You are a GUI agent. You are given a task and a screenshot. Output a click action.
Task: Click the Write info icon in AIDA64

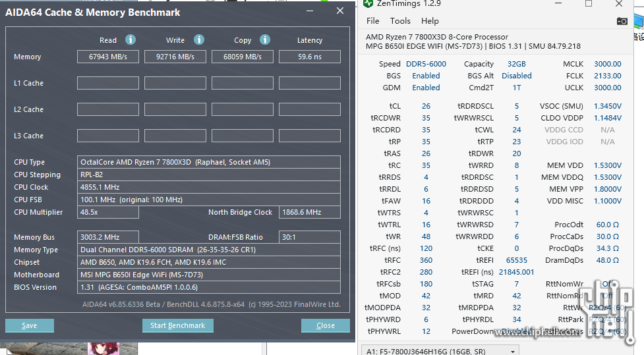point(199,40)
